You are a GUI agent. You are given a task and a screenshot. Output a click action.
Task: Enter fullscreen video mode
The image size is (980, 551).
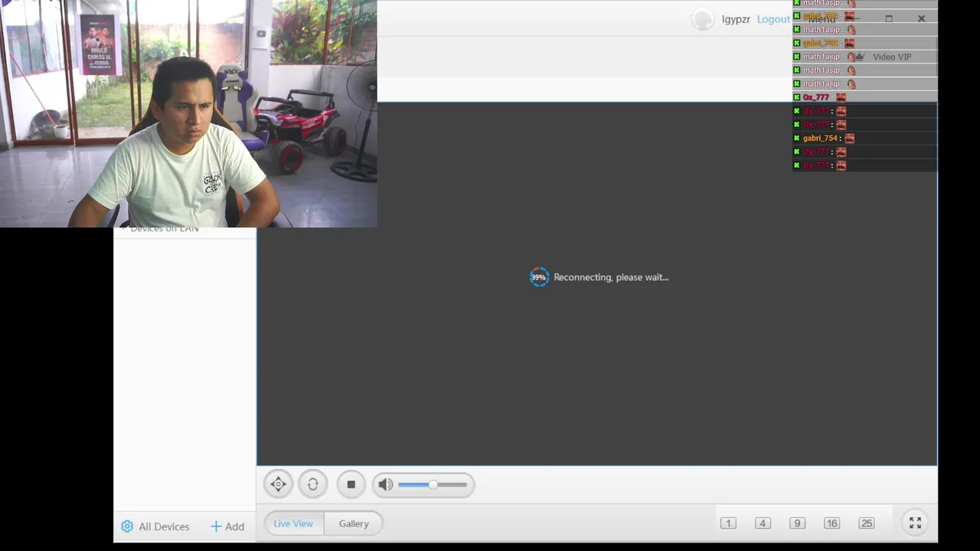point(915,523)
